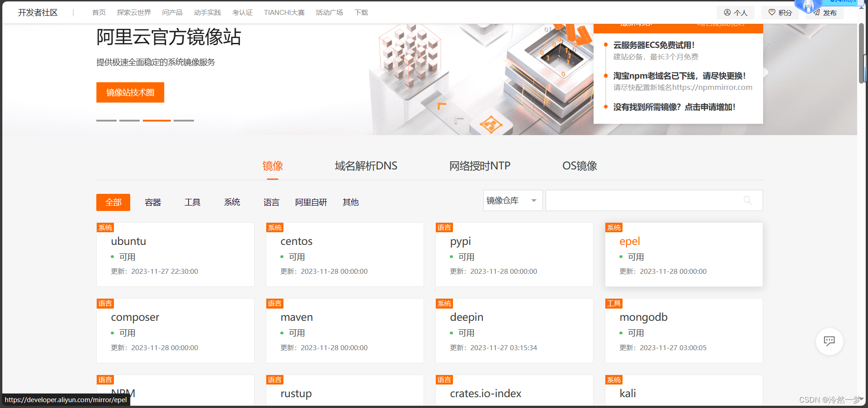Filter mirrors by 系统 category
The width and height of the screenshot is (868, 408).
click(x=232, y=202)
